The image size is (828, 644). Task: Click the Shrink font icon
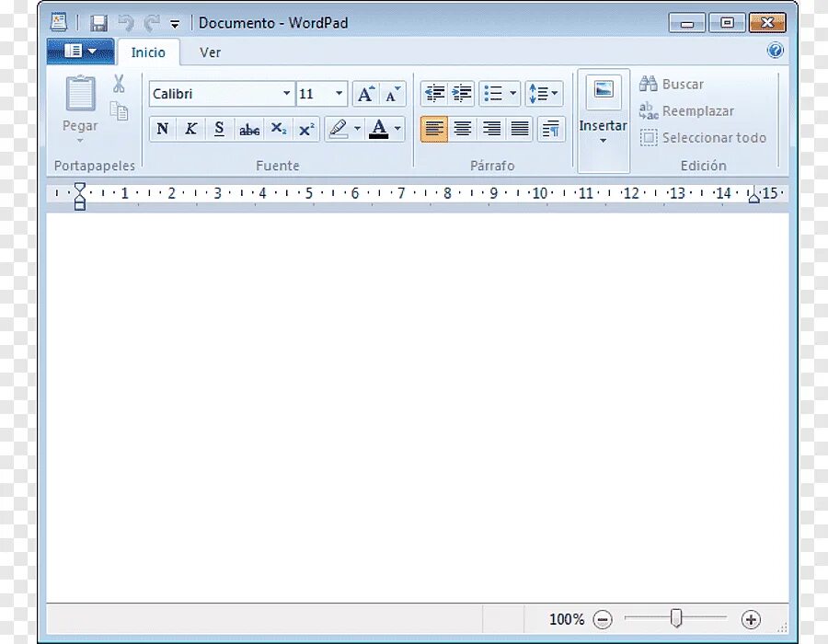[x=392, y=94]
